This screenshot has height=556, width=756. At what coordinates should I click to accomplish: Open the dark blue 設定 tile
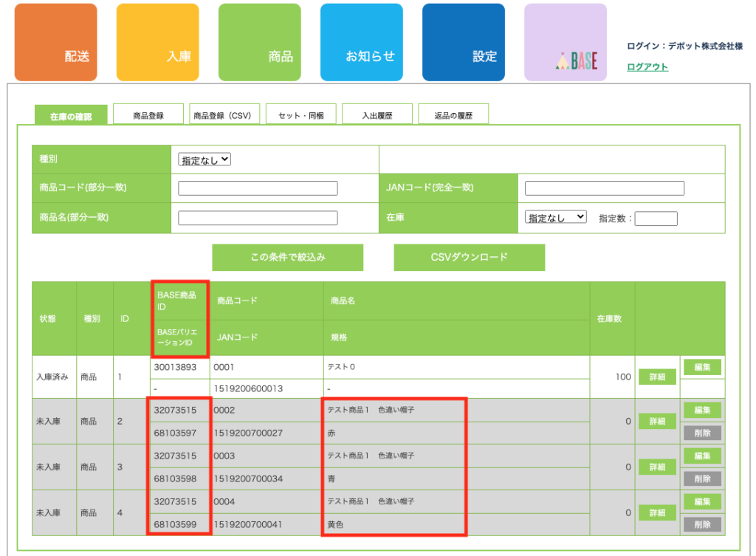(463, 43)
